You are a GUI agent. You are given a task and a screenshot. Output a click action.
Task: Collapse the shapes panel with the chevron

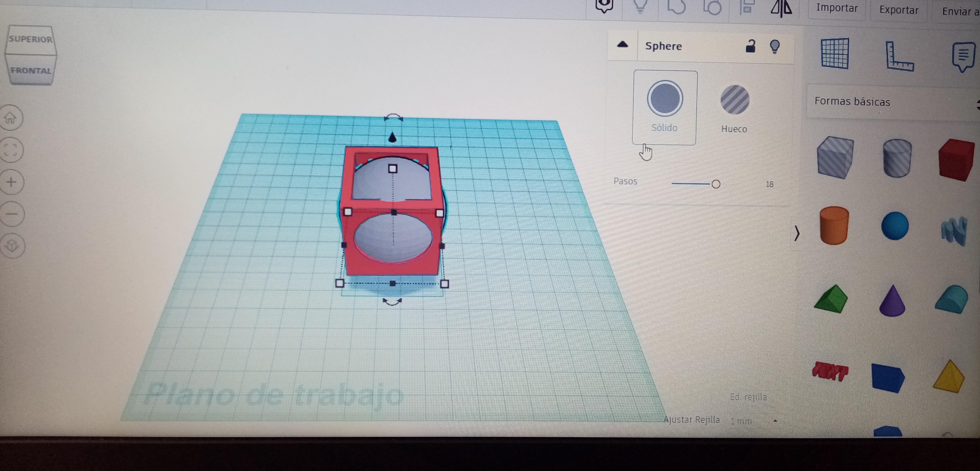point(797,233)
